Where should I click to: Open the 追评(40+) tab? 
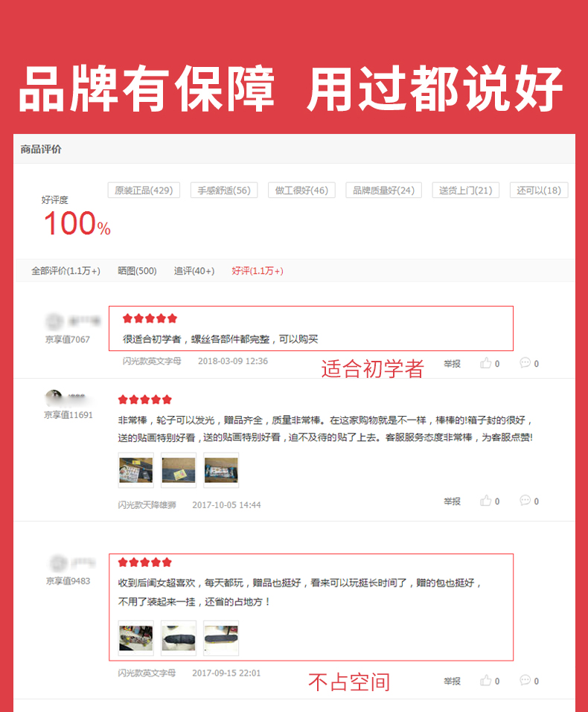[194, 271]
